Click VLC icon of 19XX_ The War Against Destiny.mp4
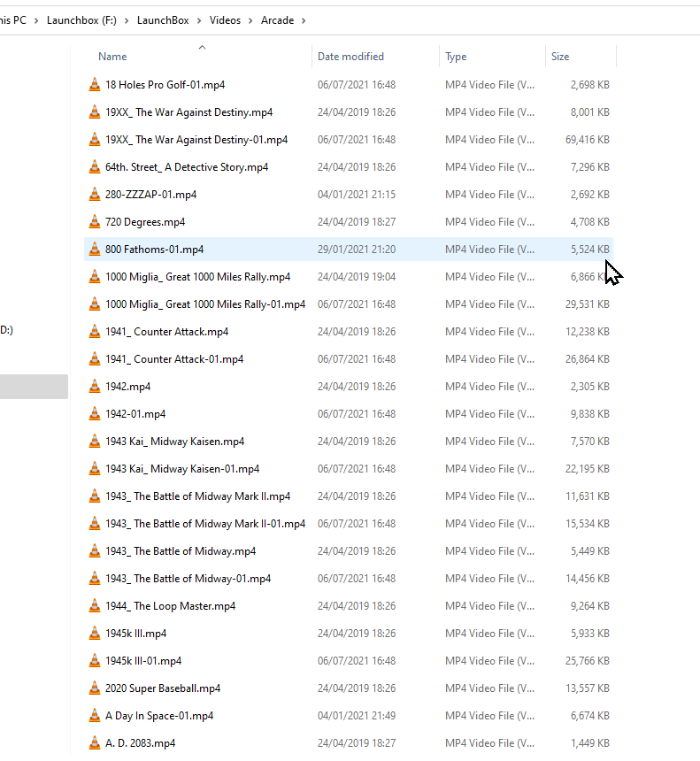The height and width of the screenshot is (761, 700). coord(95,112)
